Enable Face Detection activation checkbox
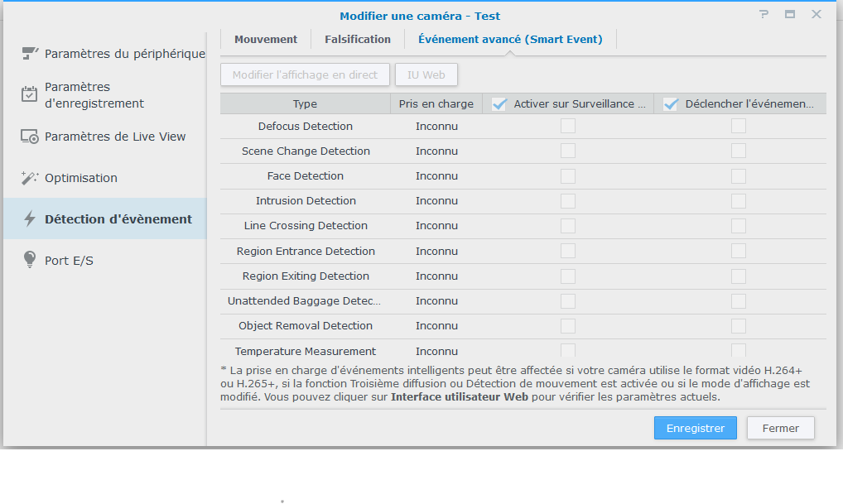Image resolution: width=843 pixels, height=504 pixels. [x=568, y=176]
